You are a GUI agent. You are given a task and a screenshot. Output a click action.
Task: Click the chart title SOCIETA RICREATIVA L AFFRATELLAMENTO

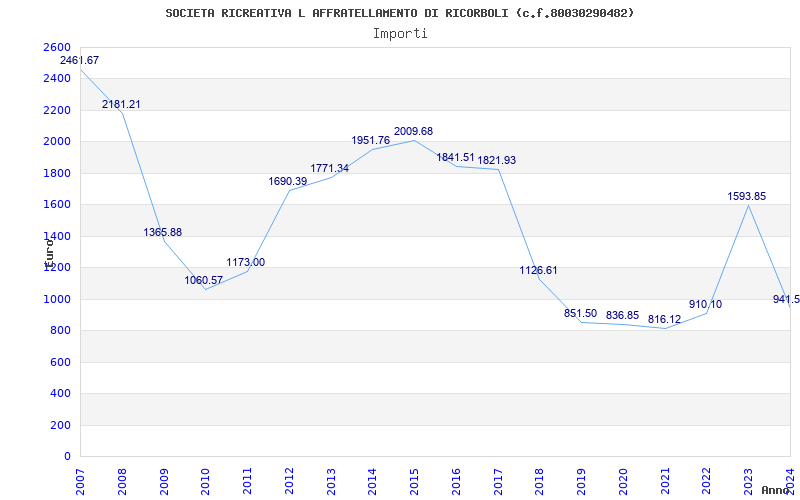pyautogui.click(x=400, y=13)
